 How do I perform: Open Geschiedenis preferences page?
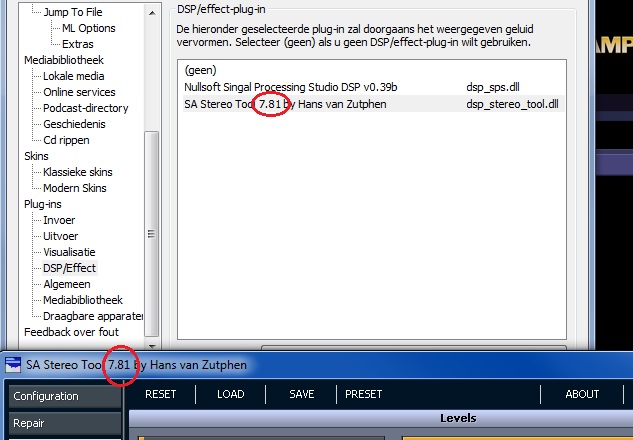(x=74, y=124)
